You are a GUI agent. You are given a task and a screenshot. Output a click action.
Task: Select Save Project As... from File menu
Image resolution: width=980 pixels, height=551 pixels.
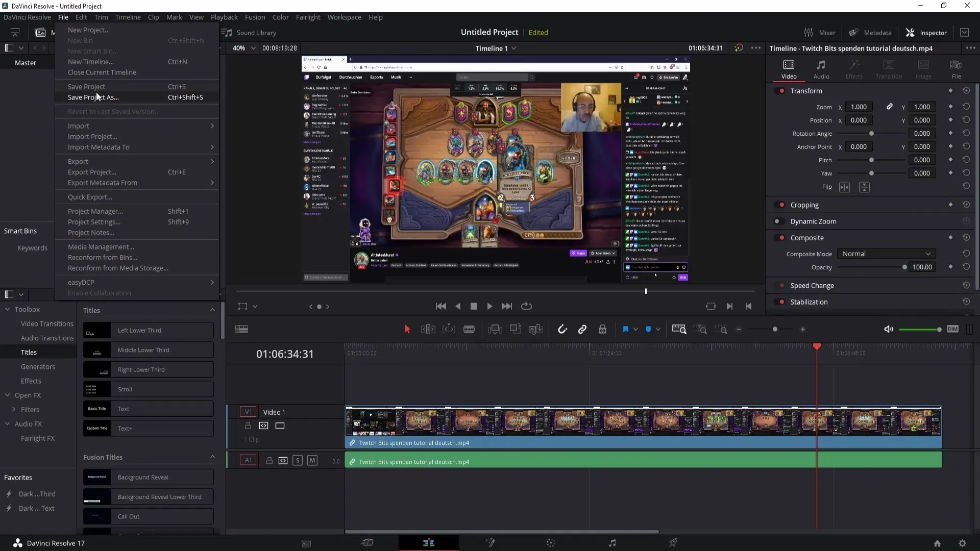(x=93, y=97)
